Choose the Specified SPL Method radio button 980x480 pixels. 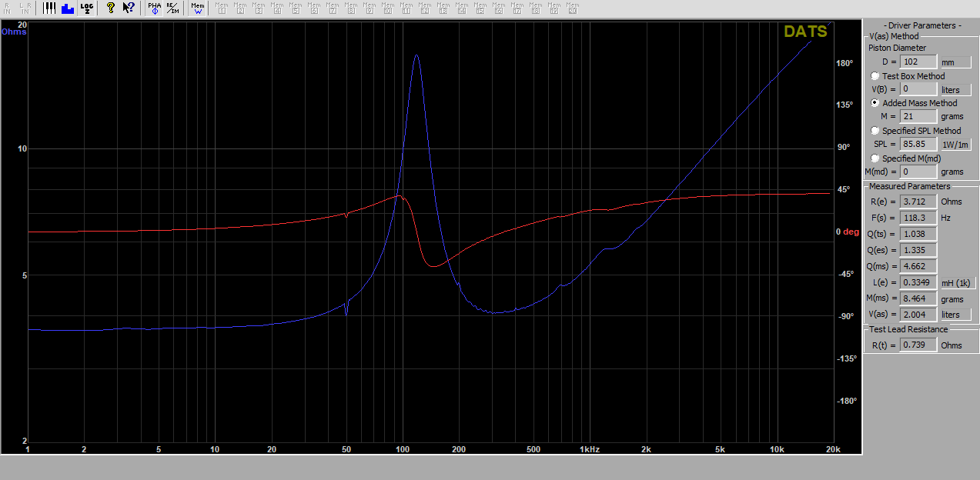tap(875, 131)
